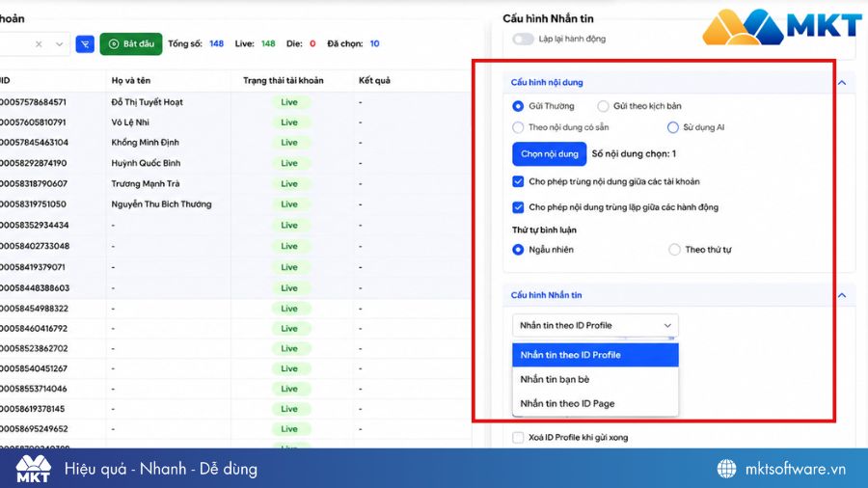Click the Bắt đầu start button
The image size is (868, 488).
[131, 43]
